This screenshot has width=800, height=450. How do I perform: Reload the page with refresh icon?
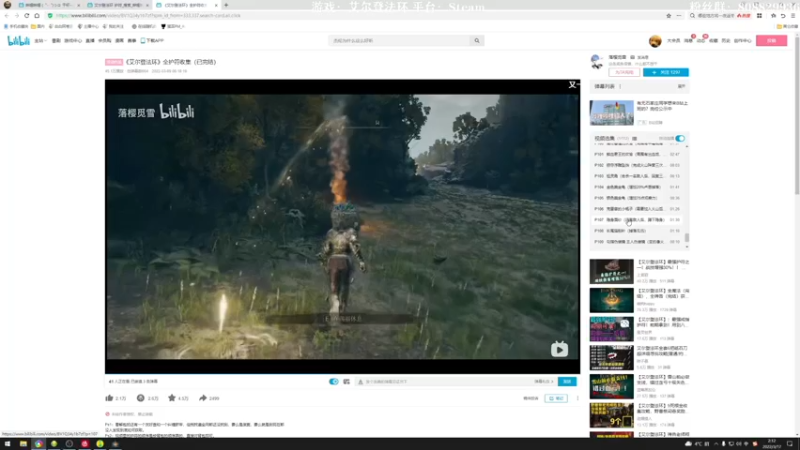pos(27,16)
